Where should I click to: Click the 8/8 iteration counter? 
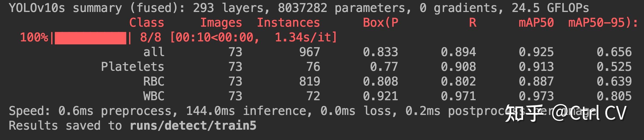click(x=150, y=37)
